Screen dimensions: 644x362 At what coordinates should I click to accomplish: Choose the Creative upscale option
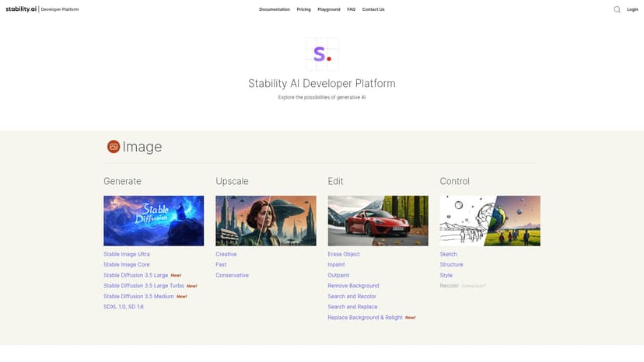[226, 254]
